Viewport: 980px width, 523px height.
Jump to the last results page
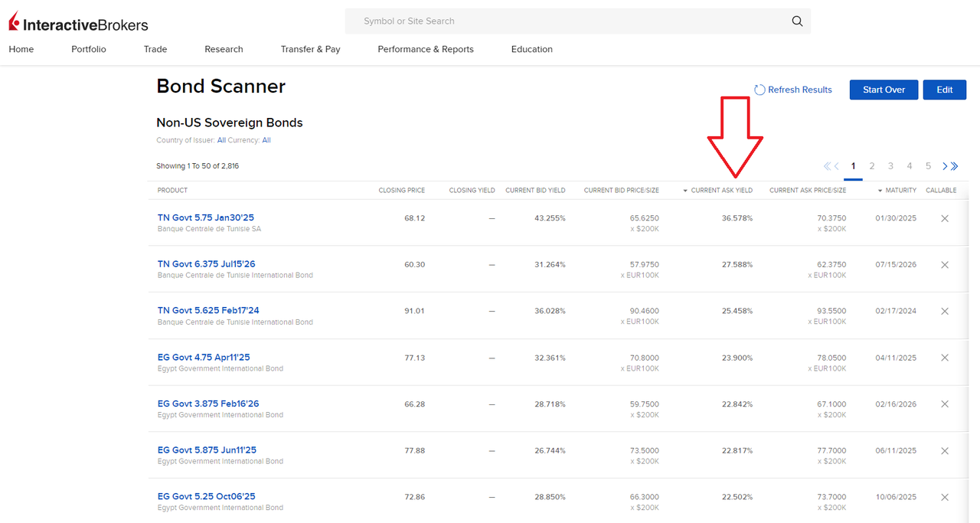[x=953, y=166]
